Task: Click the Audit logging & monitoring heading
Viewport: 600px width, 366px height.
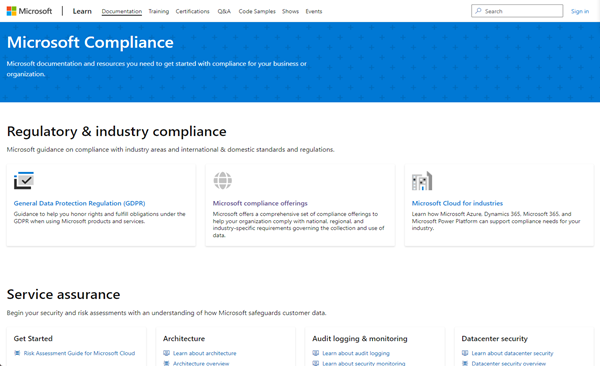Action: pos(360,338)
